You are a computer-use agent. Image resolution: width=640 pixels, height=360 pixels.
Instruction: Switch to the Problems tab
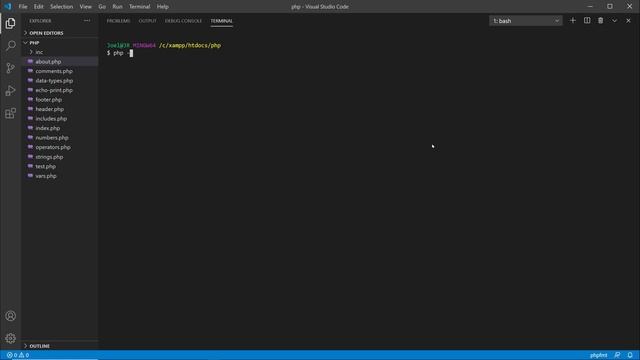click(118, 21)
